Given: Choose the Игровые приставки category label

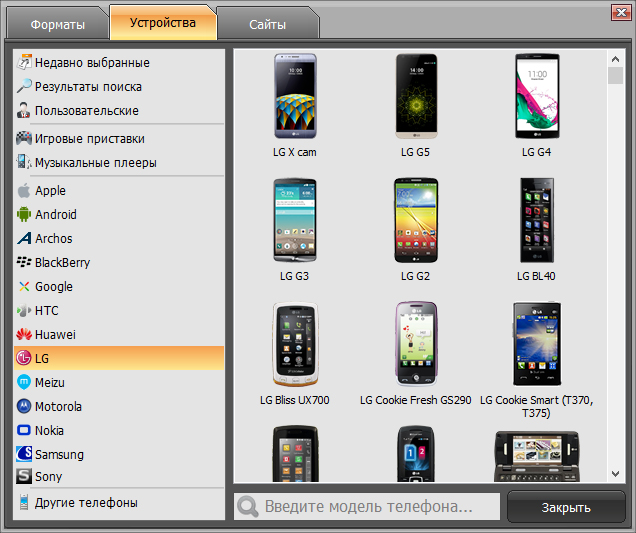Looking at the screenshot, I should point(90,139).
